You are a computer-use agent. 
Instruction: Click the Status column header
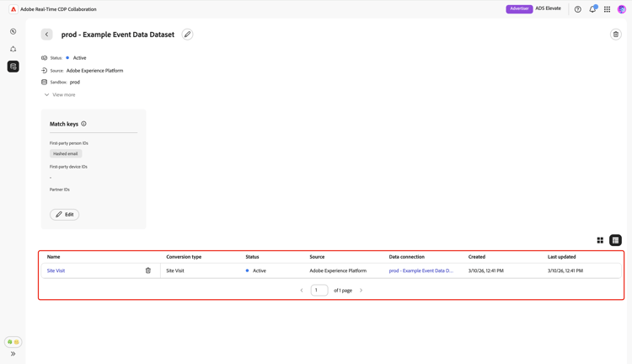252,257
